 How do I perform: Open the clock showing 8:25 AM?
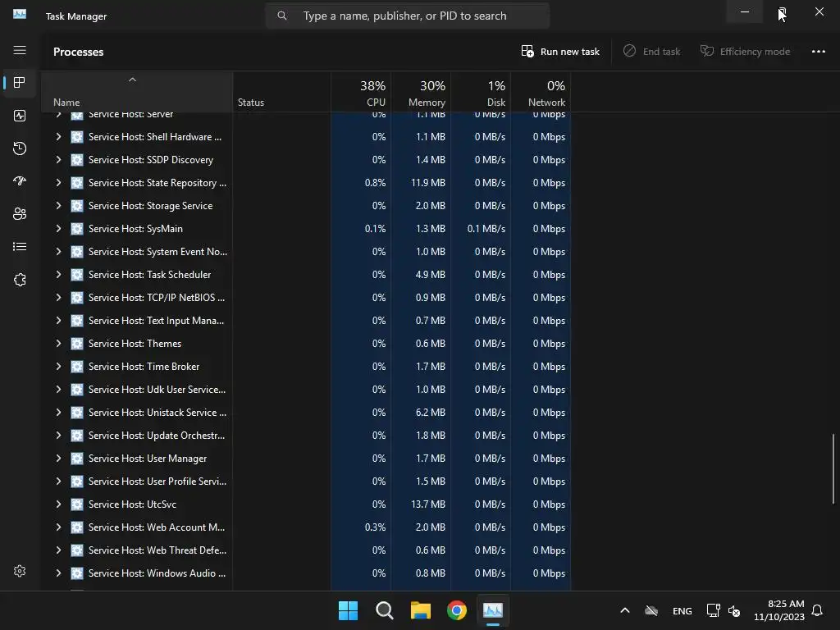779,610
